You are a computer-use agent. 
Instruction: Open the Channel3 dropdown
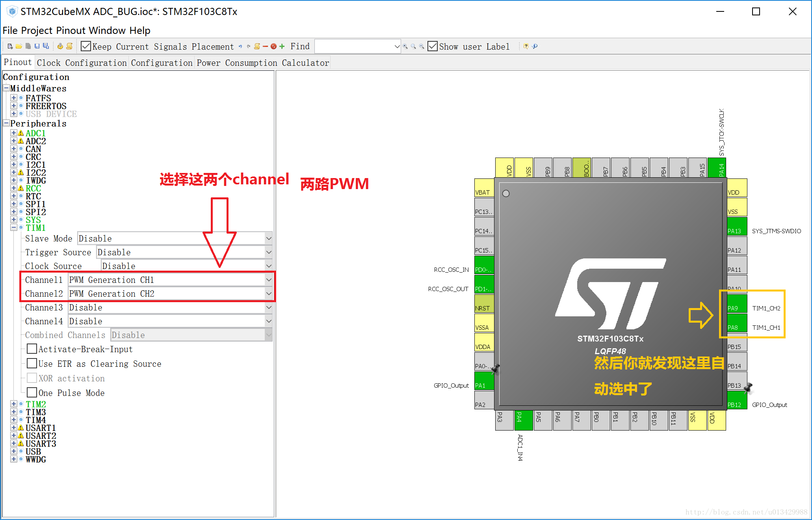point(268,307)
